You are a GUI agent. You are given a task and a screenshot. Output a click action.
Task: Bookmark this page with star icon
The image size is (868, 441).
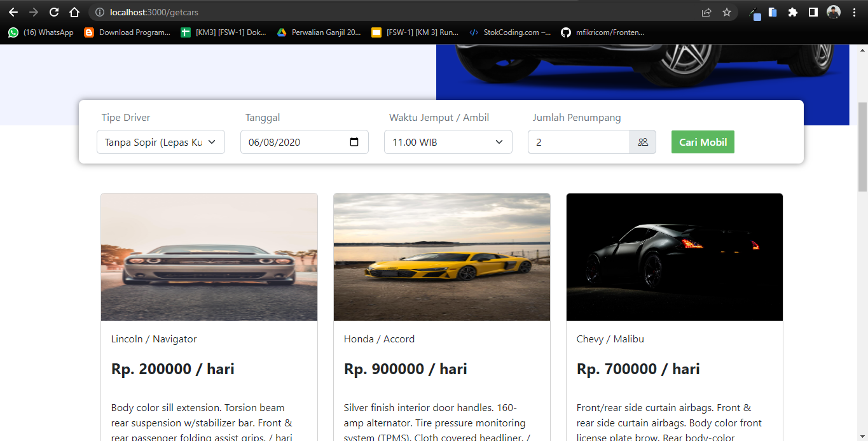tap(727, 12)
